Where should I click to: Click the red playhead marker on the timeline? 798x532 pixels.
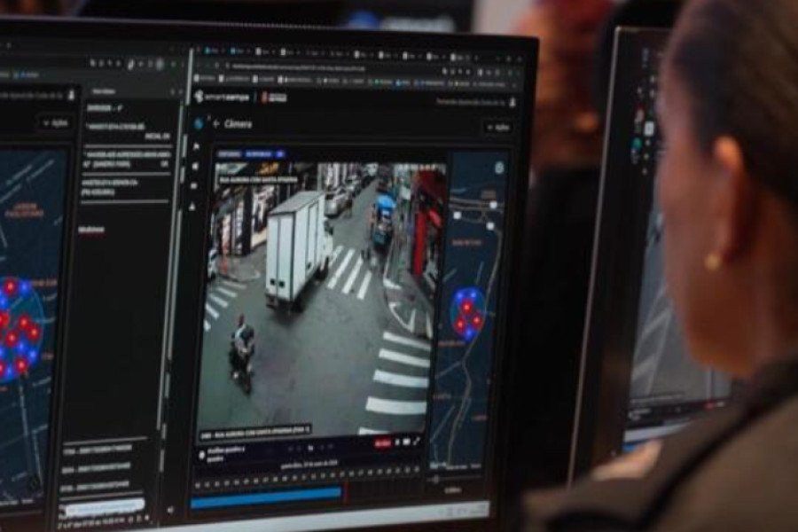(x=345, y=495)
